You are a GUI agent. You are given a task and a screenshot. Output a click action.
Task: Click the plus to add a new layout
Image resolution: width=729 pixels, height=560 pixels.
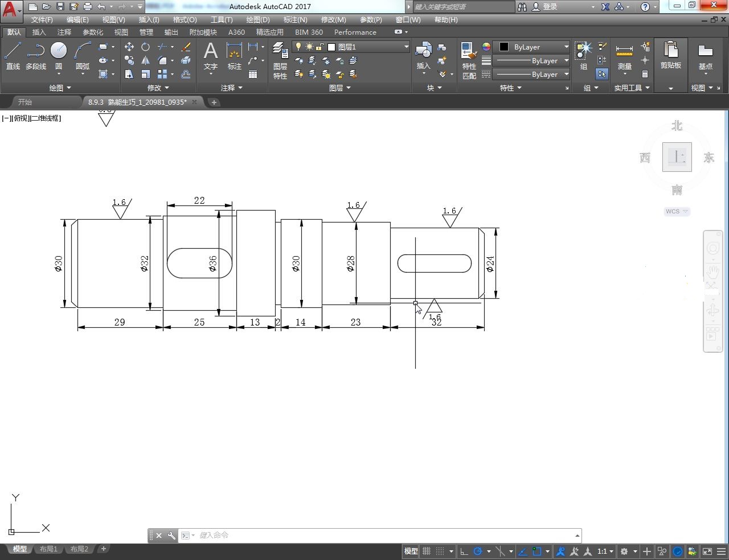coord(103,548)
